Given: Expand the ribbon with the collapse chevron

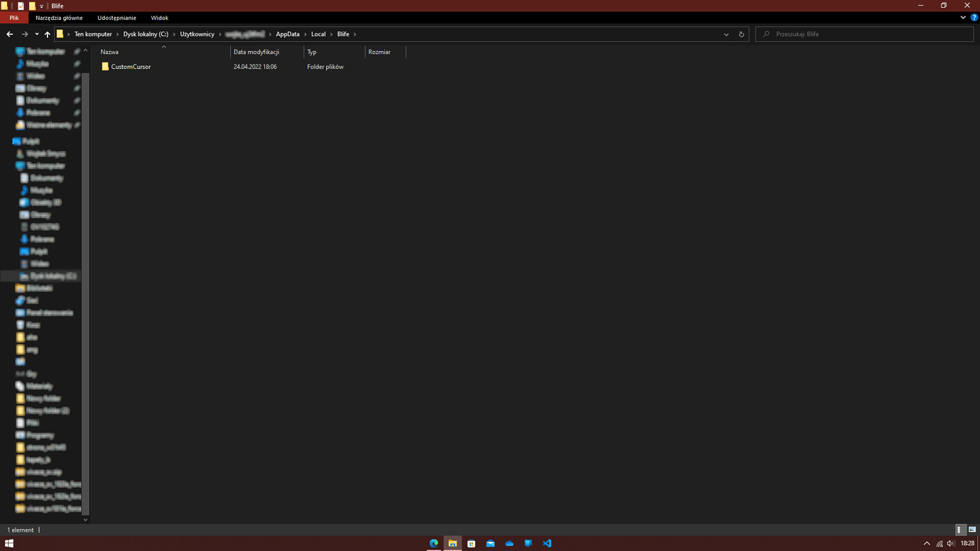Looking at the screenshot, I should point(963,18).
